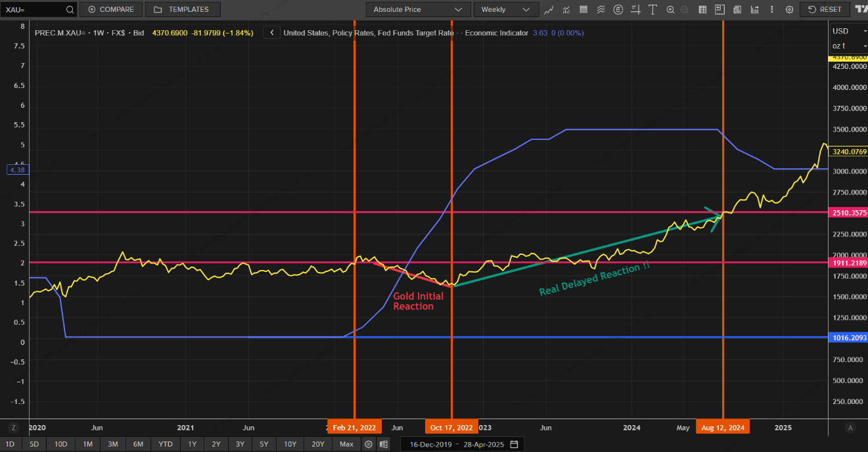The width and height of the screenshot is (868, 452).
Task: Open the oz t unit dropdown
Action: pos(848,45)
